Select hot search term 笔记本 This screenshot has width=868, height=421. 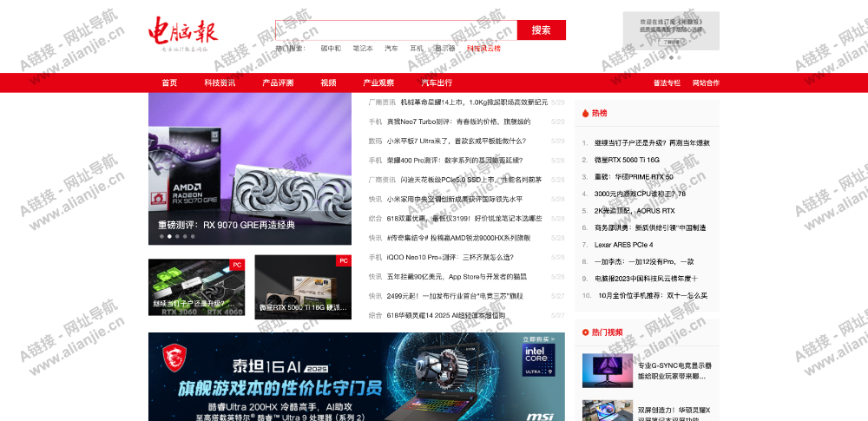pyautogui.click(x=363, y=49)
